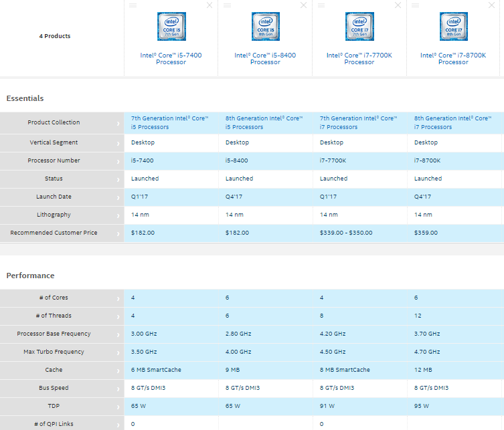Grab the i7-7700K column drag handle icon
Image resolution: width=504 pixels, height=430 pixels.
(x=321, y=5)
